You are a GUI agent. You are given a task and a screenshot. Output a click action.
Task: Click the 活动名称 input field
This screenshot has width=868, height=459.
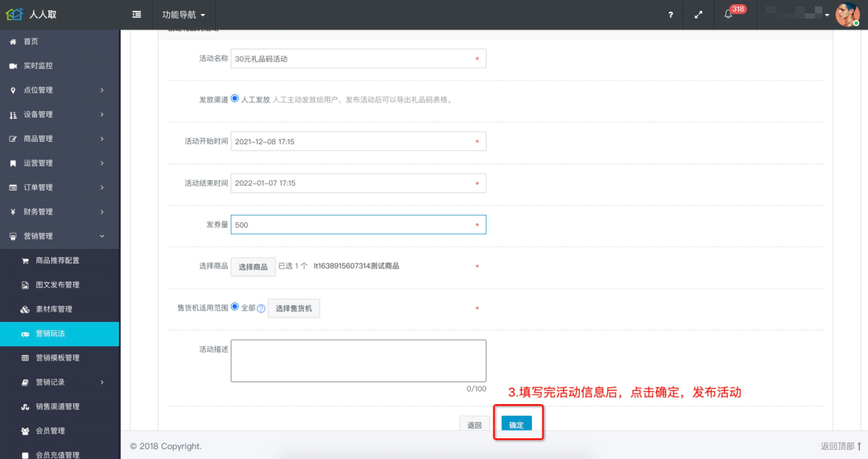[358, 58]
